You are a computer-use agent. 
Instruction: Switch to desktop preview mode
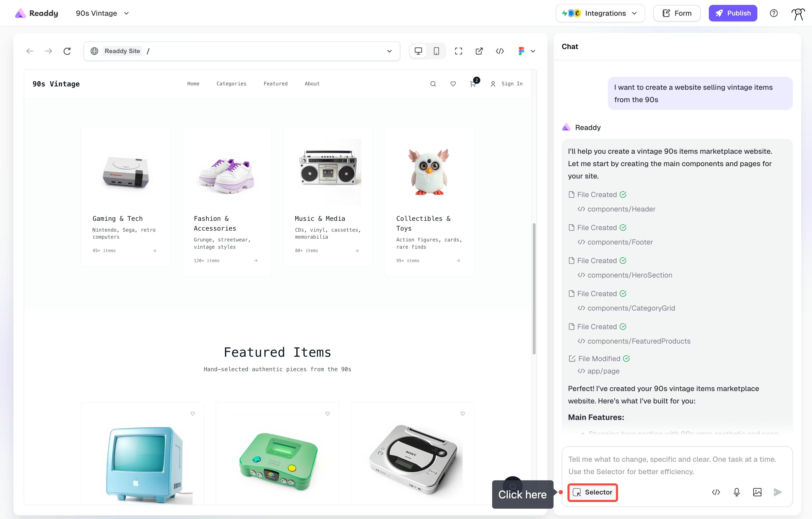pos(418,51)
